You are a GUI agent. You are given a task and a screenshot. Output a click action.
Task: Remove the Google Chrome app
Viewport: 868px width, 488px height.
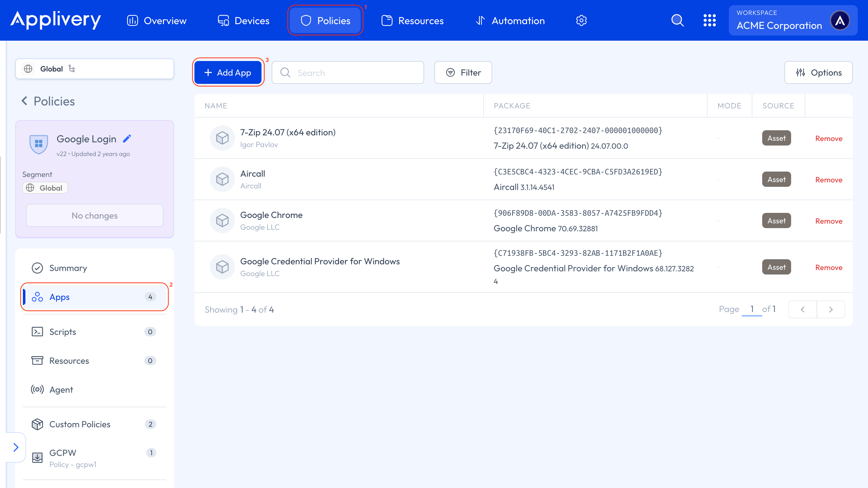pos(829,221)
